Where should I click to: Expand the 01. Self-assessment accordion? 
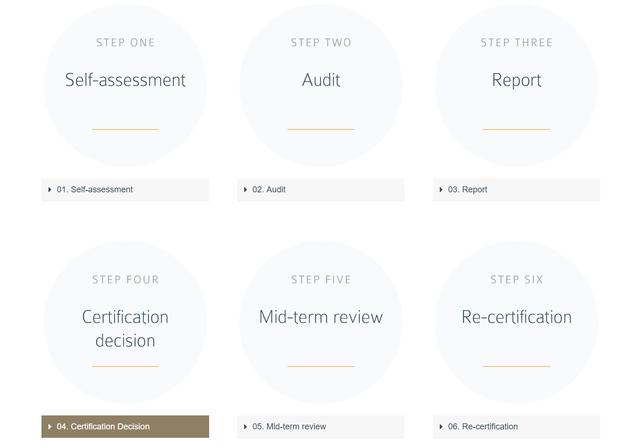coord(125,189)
